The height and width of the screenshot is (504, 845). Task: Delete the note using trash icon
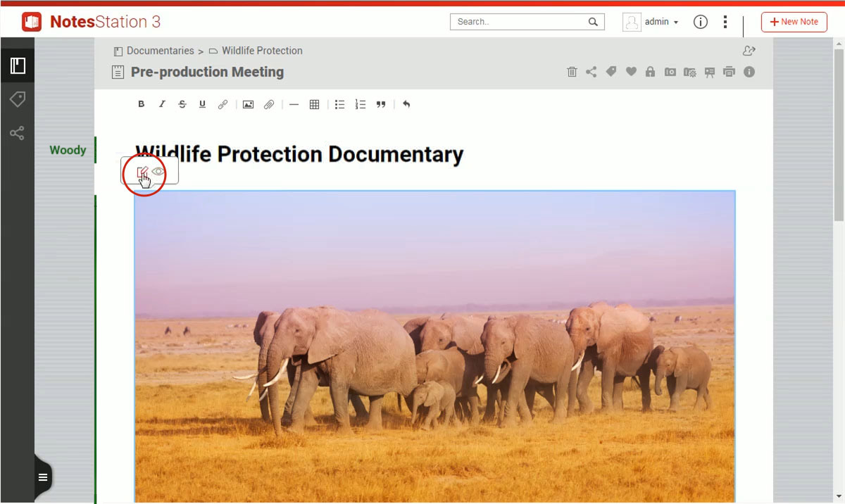572,72
